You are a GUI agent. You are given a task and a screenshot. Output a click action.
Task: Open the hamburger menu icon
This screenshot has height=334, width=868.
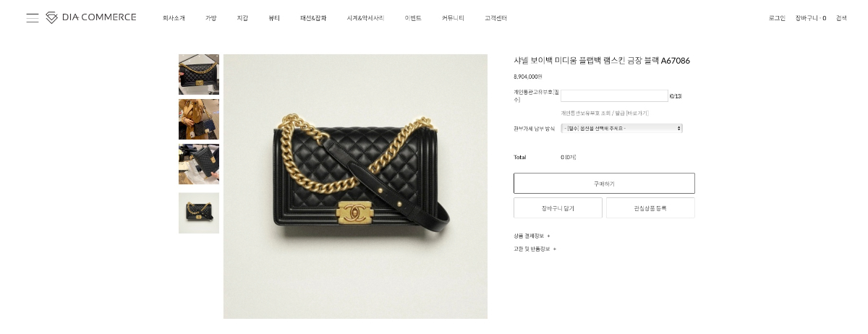(33, 17)
